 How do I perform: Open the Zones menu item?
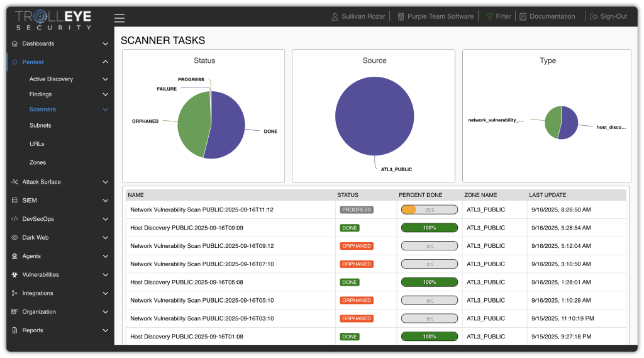(38, 162)
